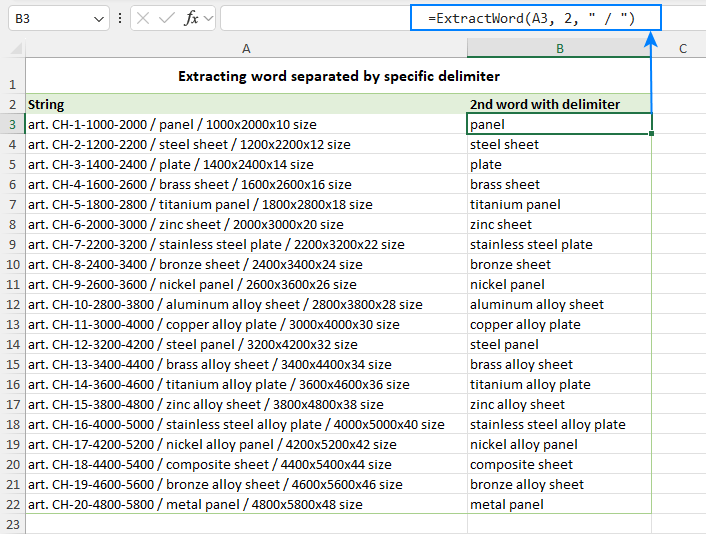Select column C header
Viewport: 706px width, 534px height.
[683, 48]
